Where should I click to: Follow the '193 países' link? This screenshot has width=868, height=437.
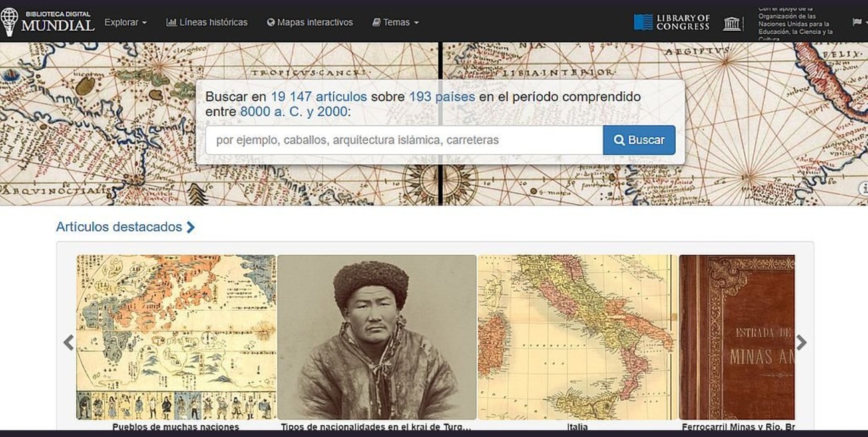[441, 97]
